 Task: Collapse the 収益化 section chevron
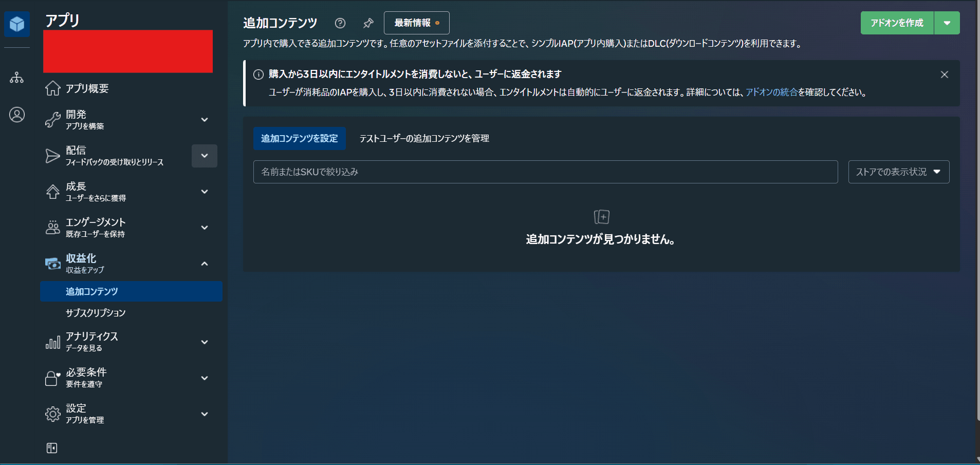pos(205,263)
